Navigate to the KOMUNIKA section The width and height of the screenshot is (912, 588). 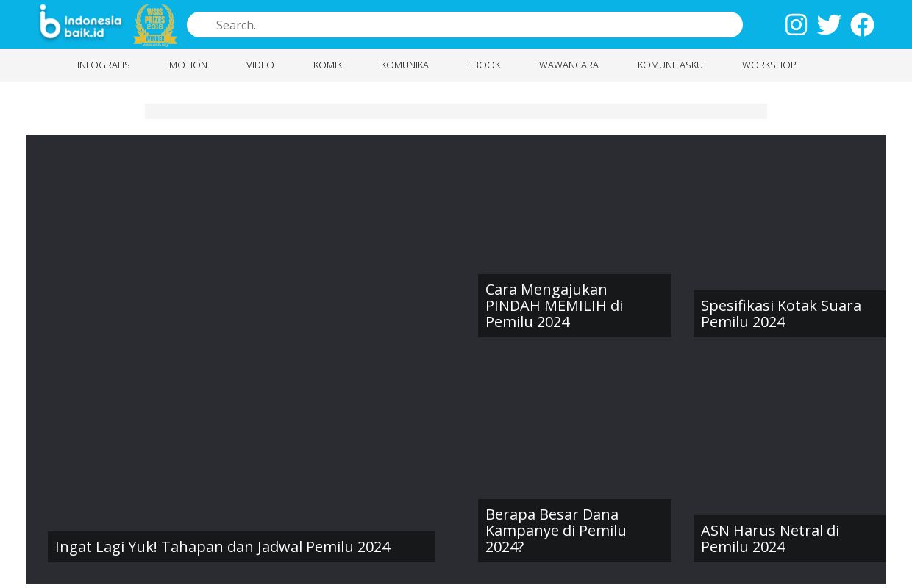click(405, 65)
